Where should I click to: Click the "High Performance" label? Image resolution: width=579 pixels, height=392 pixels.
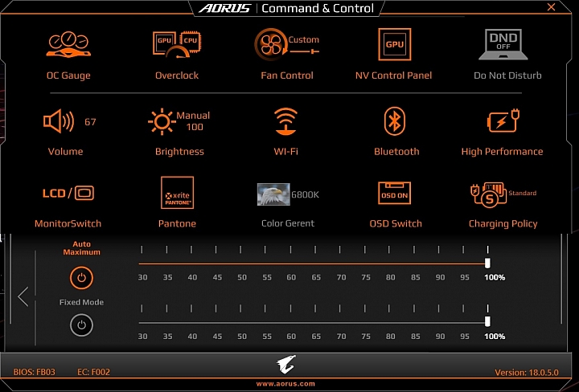click(x=502, y=152)
